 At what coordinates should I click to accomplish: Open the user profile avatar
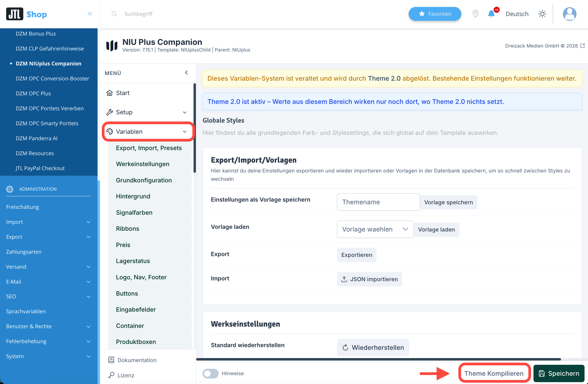click(570, 14)
